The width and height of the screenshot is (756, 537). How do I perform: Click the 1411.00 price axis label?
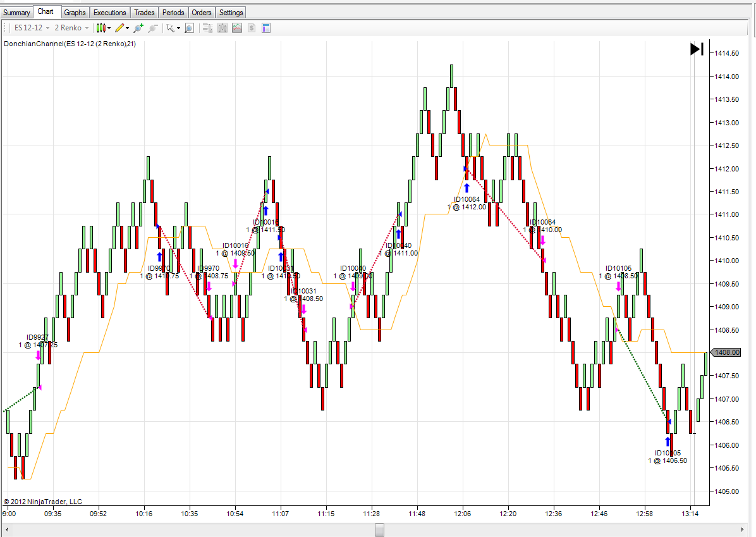click(x=726, y=214)
